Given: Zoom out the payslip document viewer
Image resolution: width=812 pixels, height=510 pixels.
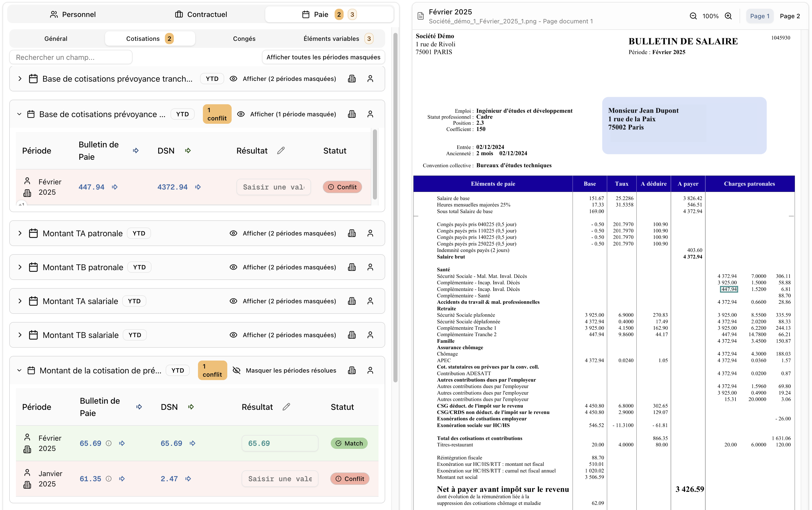Looking at the screenshot, I should click(693, 16).
